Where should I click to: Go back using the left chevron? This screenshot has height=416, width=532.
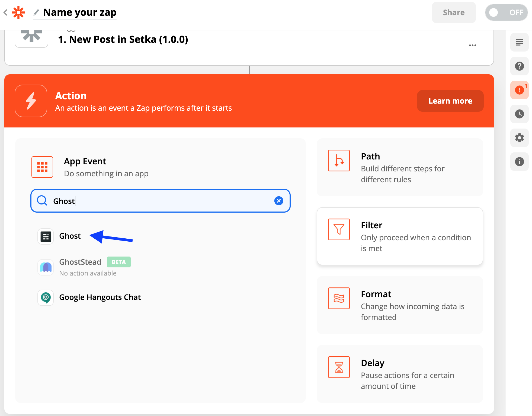[5, 12]
